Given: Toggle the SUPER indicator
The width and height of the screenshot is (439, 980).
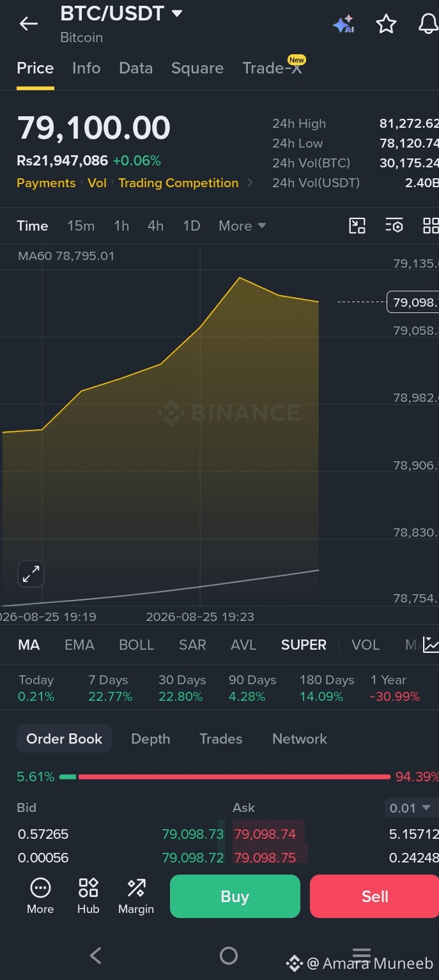Looking at the screenshot, I should (304, 645).
